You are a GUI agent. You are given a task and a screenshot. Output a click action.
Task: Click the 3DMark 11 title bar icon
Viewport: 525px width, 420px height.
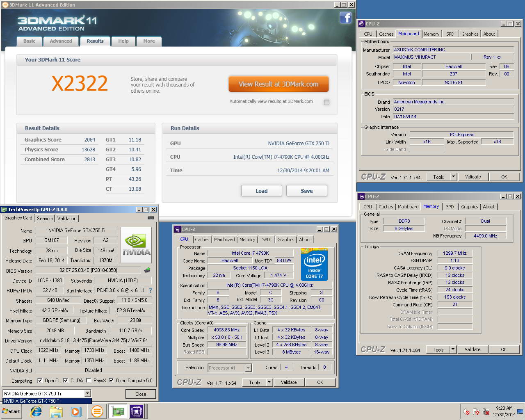click(6, 5)
